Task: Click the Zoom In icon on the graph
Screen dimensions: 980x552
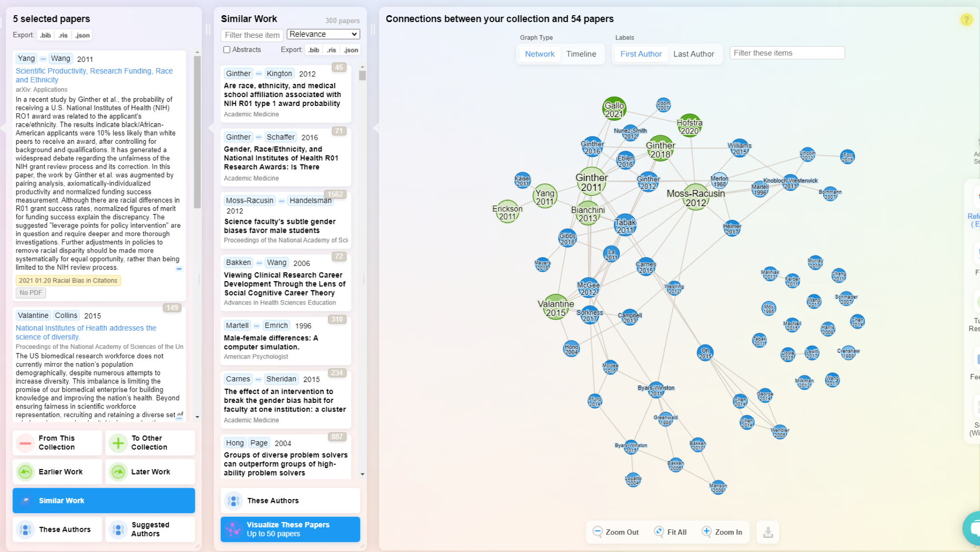Action: [707, 532]
